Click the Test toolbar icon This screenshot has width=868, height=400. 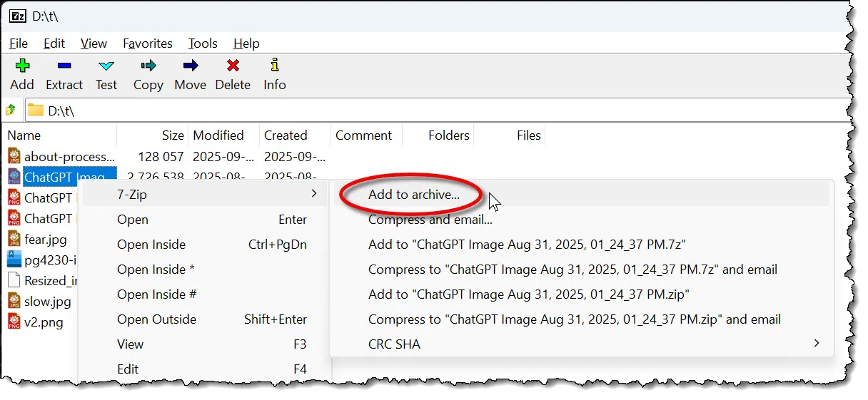click(x=106, y=66)
